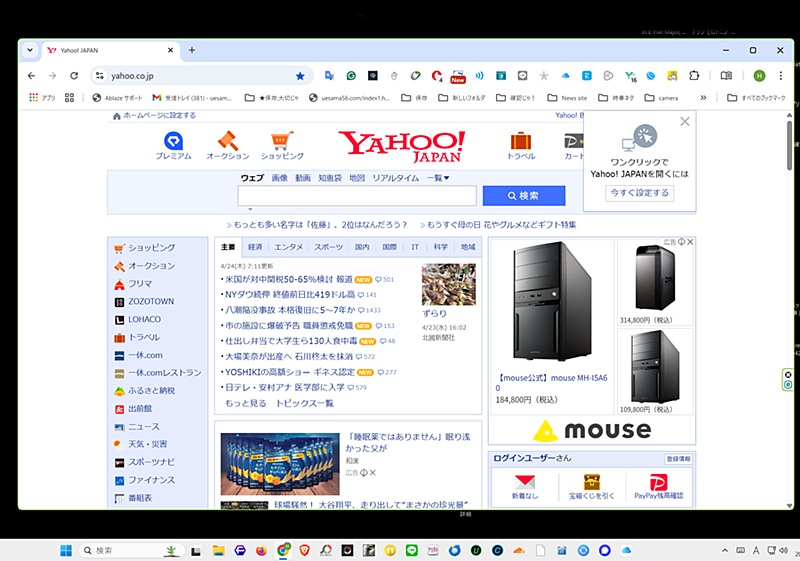Switch to 経済 news tab
Image resolution: width=800 pixels, height=561 pixels.
pos(255,247)
